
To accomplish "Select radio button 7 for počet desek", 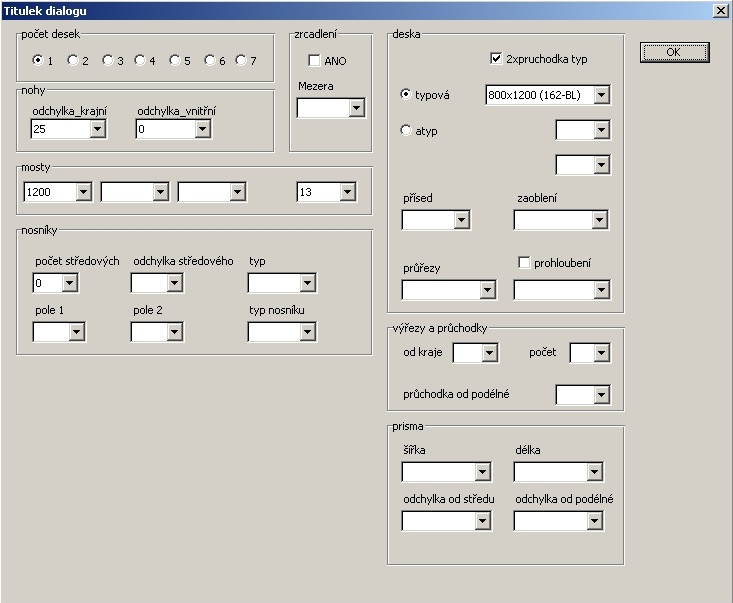I will click(x=240, y=60).
